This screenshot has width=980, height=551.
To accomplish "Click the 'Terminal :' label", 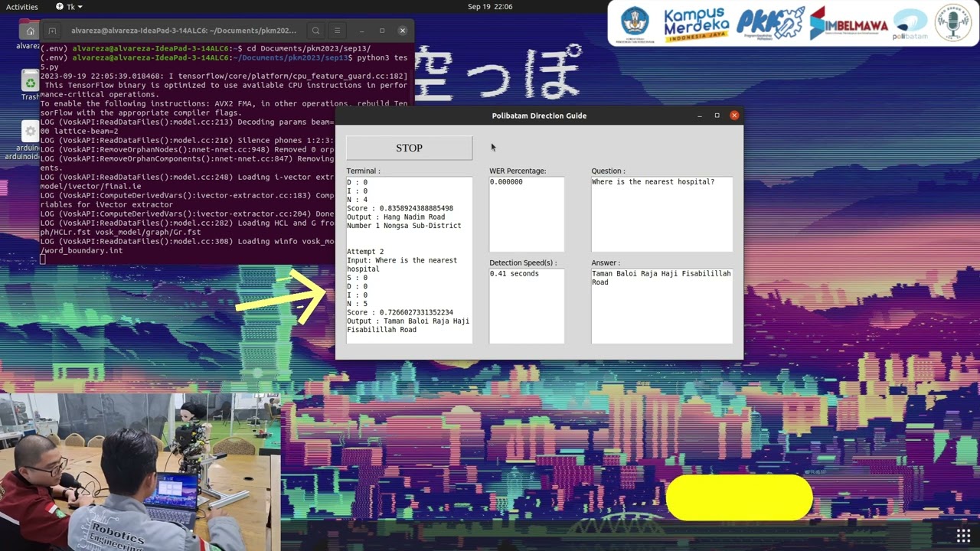I will (x=363, y=171).
